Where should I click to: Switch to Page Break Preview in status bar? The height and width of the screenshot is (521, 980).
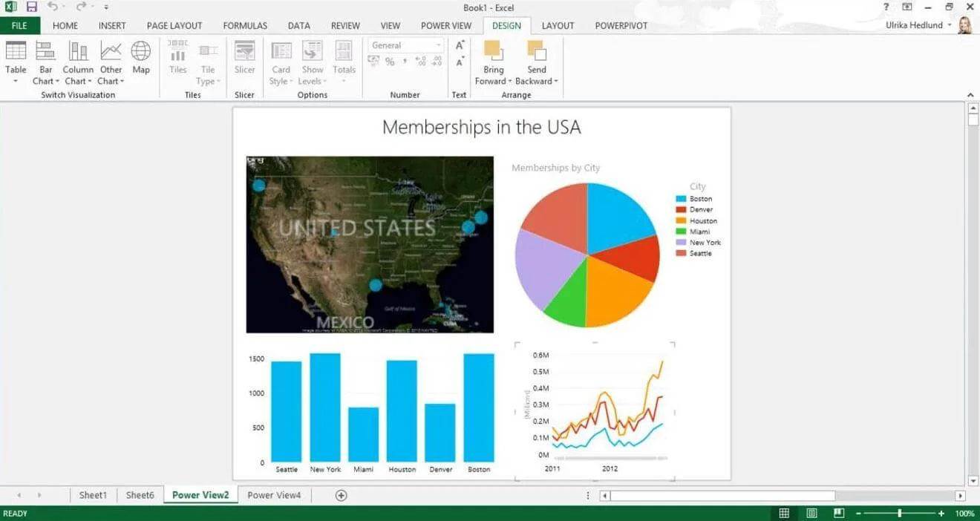[x=839, y=513]
